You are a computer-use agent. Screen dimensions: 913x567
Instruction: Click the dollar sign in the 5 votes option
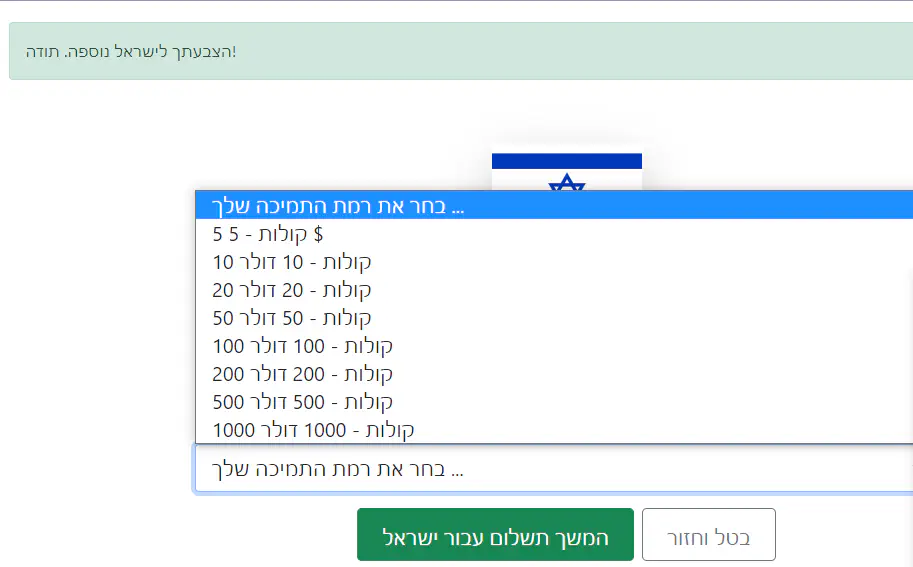click(x=319, y=234)
